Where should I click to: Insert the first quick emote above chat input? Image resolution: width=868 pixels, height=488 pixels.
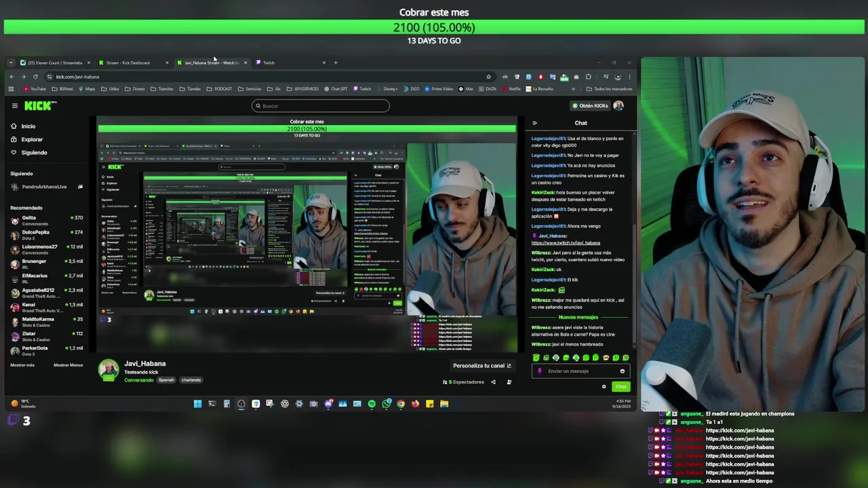pyautogui.click(x=536, y=358)
